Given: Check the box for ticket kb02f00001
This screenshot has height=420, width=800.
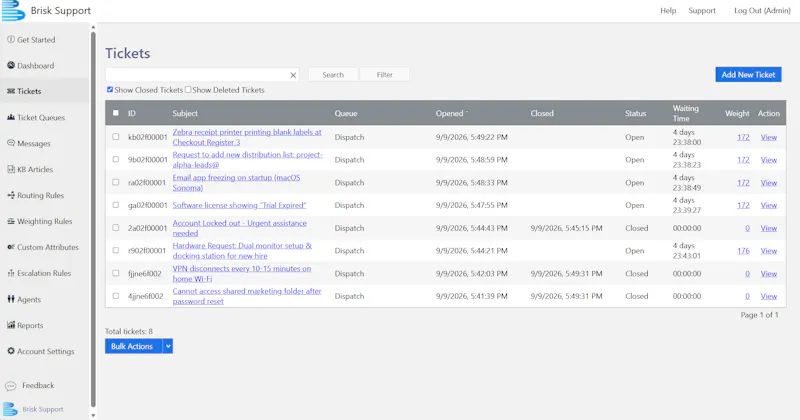Looking at the screenshot, I should [x=116, y=137].
